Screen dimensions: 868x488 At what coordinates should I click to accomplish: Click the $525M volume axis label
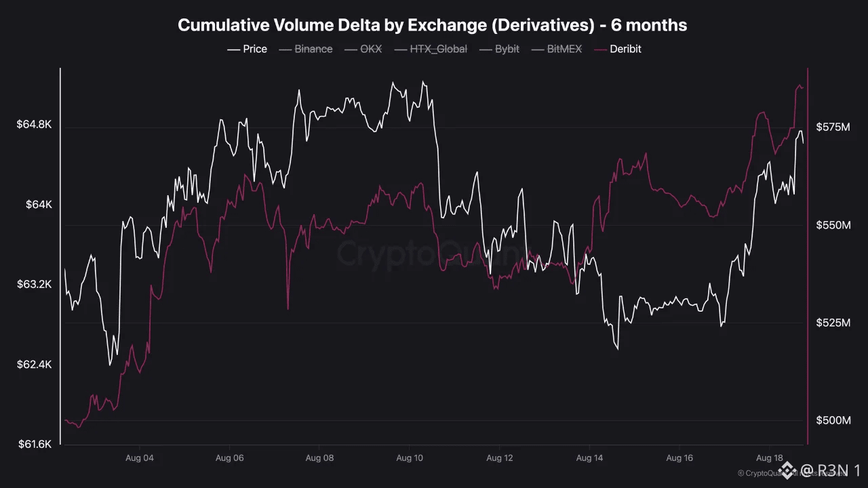pos(833,323)
